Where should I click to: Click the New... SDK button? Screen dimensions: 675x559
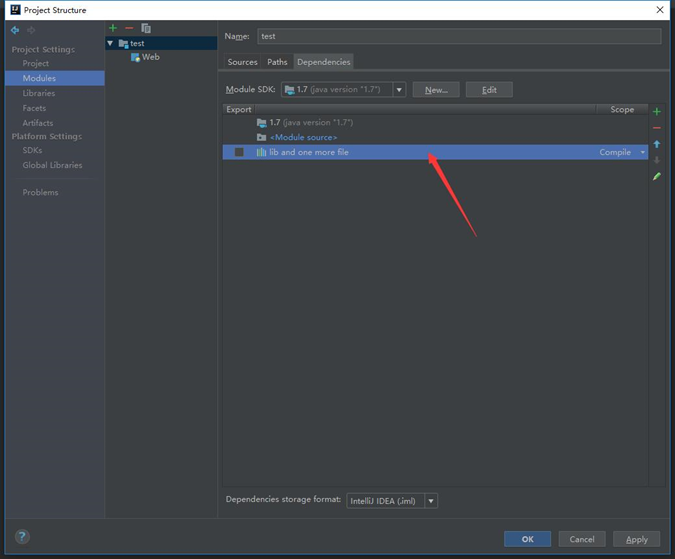point(436,90)
